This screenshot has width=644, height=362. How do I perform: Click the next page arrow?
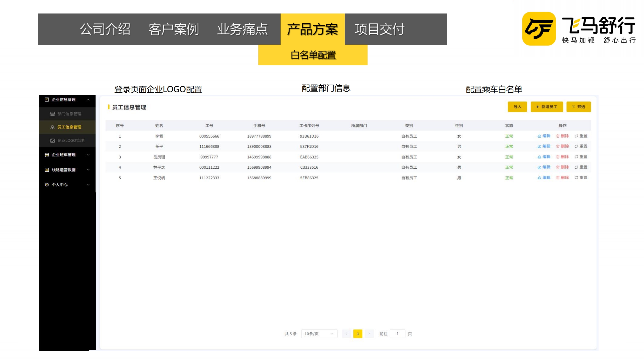point(369,334)
